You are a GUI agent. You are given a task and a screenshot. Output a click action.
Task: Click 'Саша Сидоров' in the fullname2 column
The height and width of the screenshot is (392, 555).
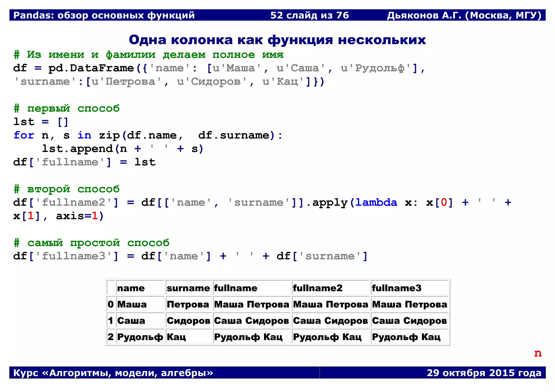(x=331, y=320)
